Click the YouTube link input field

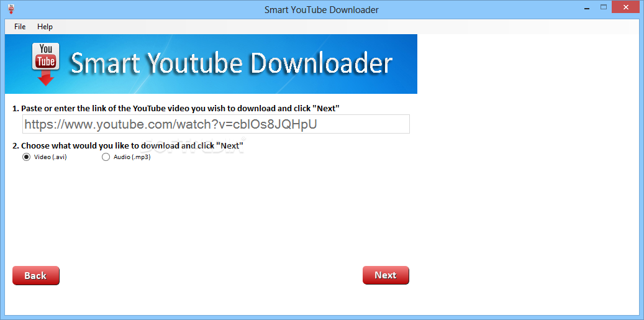[216, 124]
